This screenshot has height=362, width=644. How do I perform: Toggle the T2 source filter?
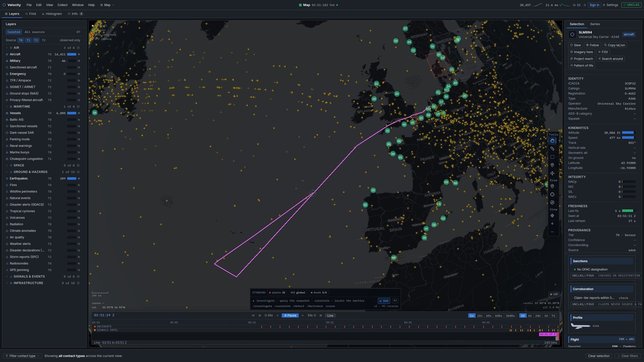coord(36,40)
